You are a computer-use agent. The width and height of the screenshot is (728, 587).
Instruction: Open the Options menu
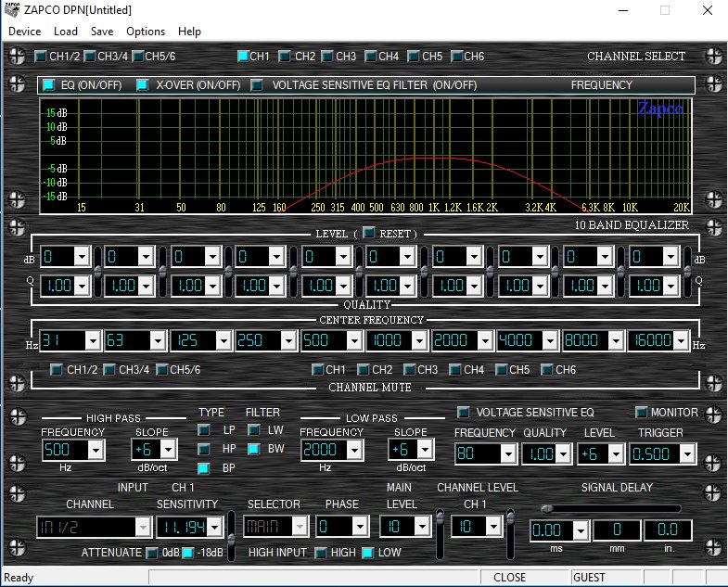click(146, 32)
